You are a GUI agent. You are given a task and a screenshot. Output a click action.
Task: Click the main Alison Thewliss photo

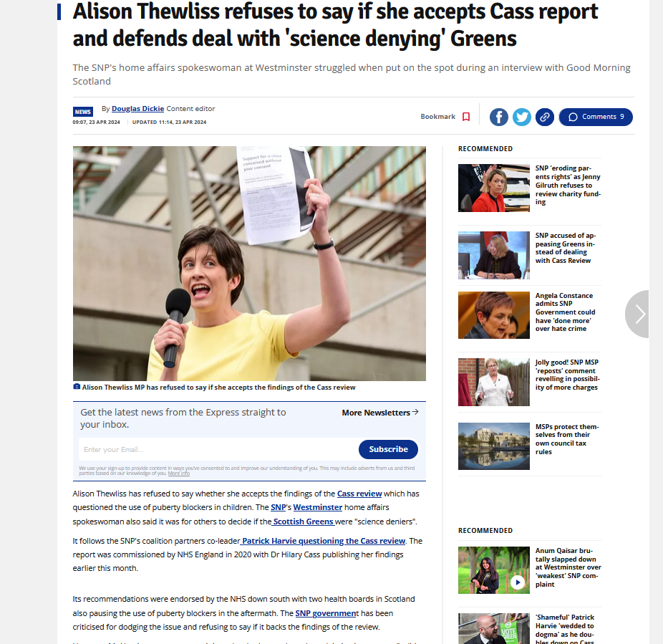(249, 263)
